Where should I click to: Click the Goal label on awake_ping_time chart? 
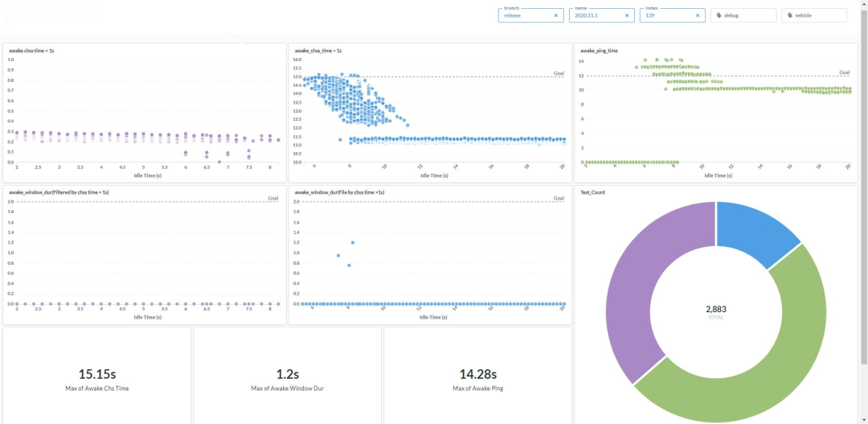844,72
